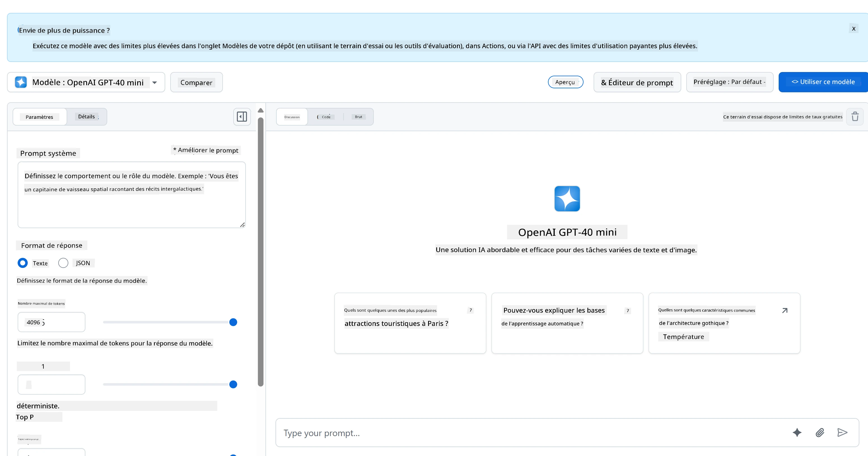Click the 'Top P' label
Image resolution: width=868 pixels, height=456 pixels.
25,417
